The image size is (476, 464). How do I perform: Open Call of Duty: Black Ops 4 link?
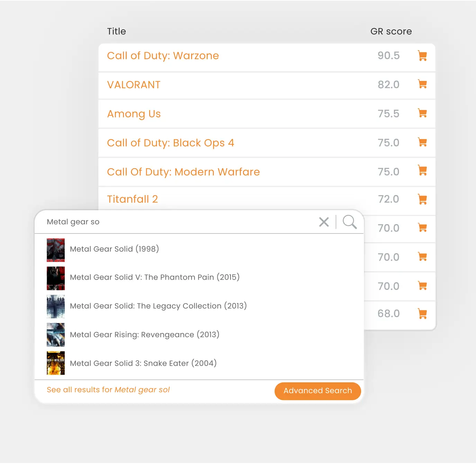click(x=171, y=143)
